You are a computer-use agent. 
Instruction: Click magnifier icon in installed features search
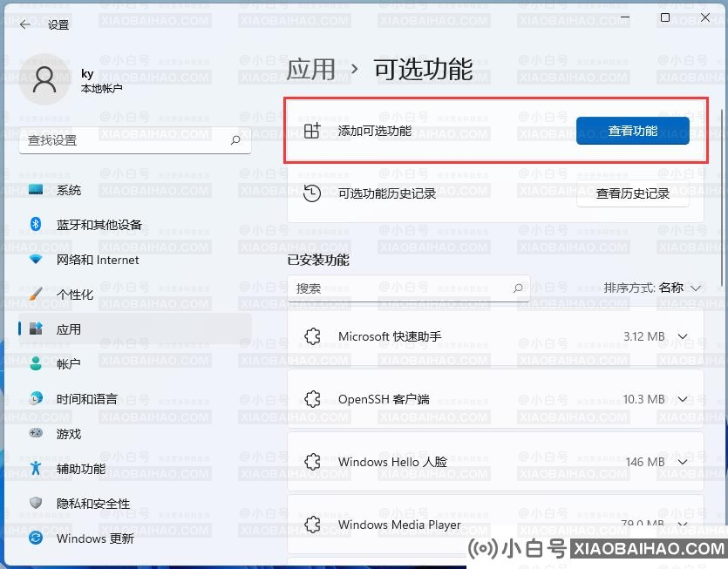(518, 288)
